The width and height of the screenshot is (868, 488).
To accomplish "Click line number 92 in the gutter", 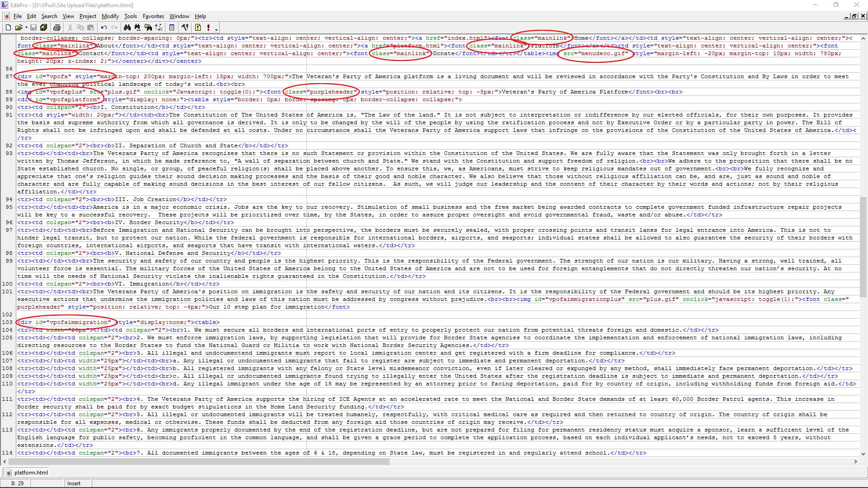I will pos(9,145).
